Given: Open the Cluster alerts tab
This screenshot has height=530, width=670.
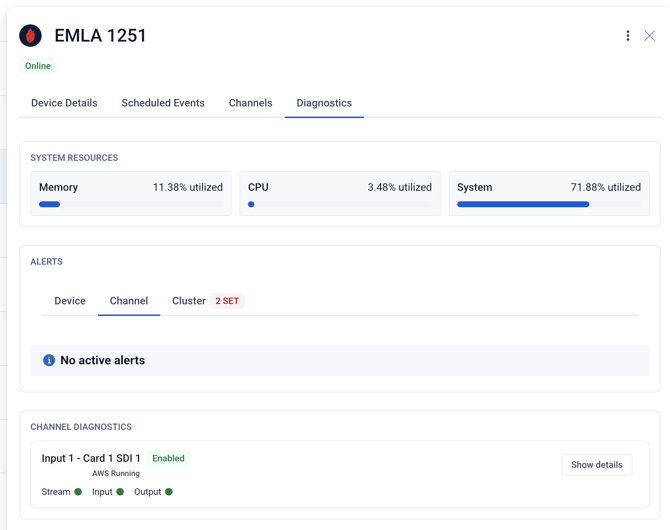Looking at the screenshot, I should pyautogui.click(x=189, y=301).
